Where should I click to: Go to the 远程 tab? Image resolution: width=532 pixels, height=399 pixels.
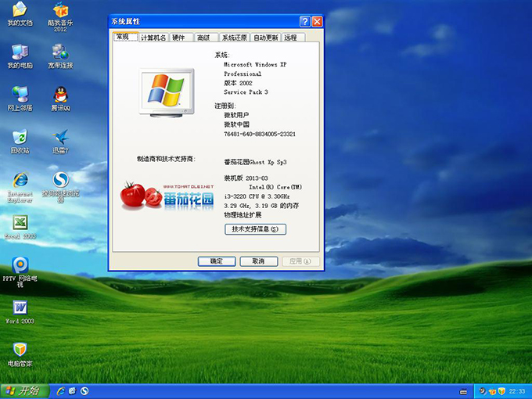[291, 38]
